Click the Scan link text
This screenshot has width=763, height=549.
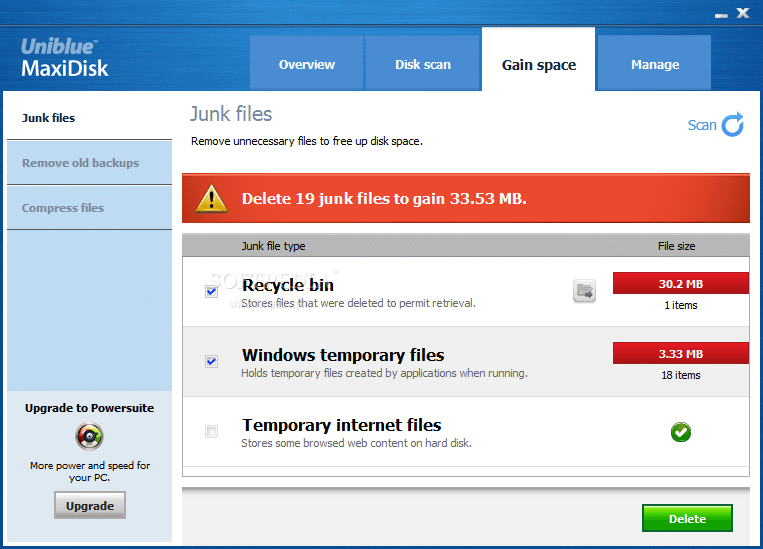click(702, 125)
